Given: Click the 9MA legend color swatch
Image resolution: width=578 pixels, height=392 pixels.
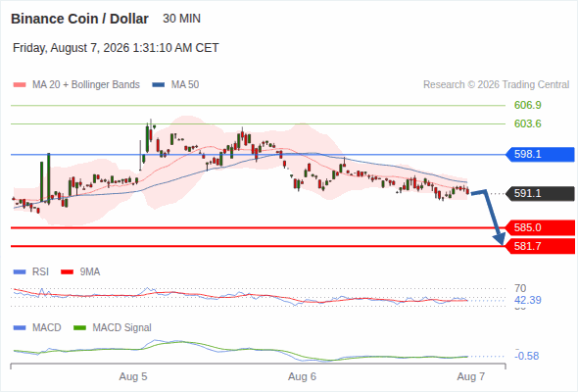Looking at the screenshot, I should [x=67, y=272].
